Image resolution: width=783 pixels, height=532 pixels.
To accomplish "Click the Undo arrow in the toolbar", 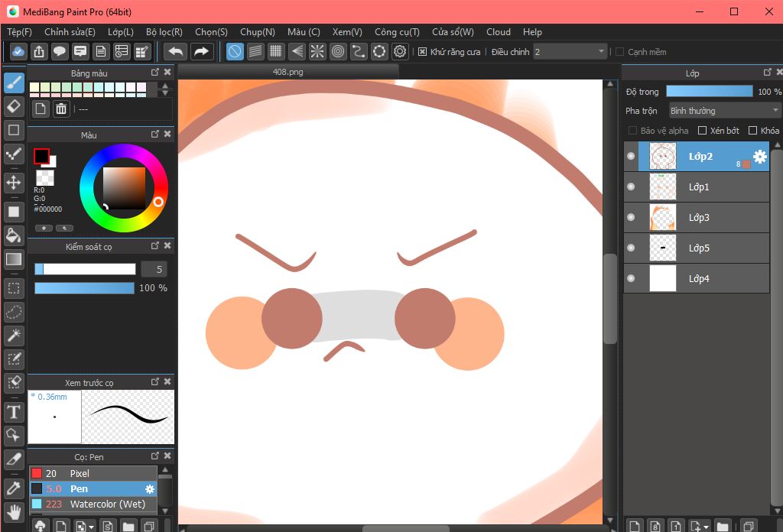I will tap(175, 51).
